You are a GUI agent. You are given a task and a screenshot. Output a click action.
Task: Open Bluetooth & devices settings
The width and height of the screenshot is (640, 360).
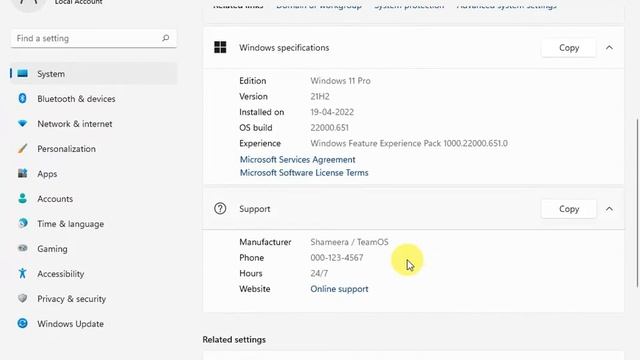coord(93,99)
